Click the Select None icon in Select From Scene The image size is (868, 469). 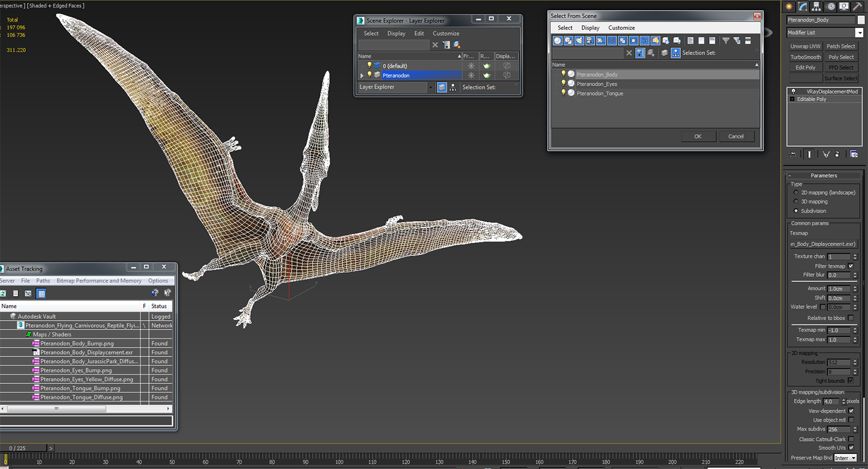click(x=701, y=40)
